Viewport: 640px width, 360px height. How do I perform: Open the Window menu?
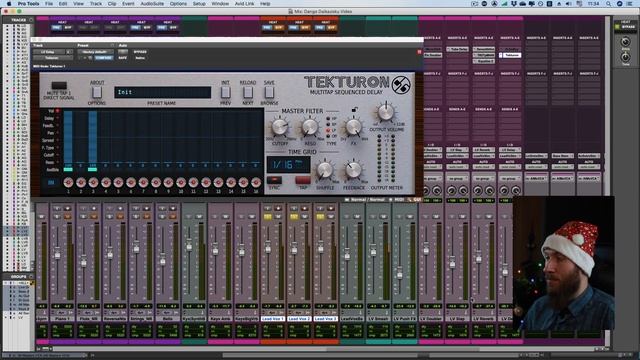(x=220, y=4)
